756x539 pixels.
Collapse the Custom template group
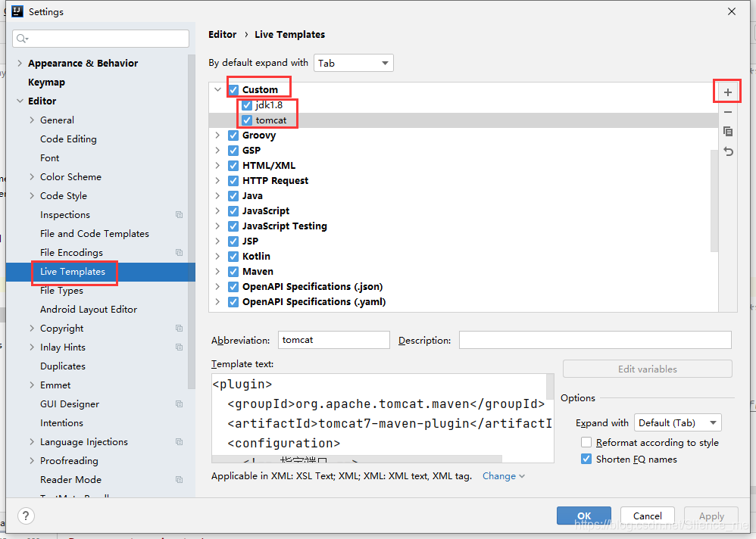point(217,89)
